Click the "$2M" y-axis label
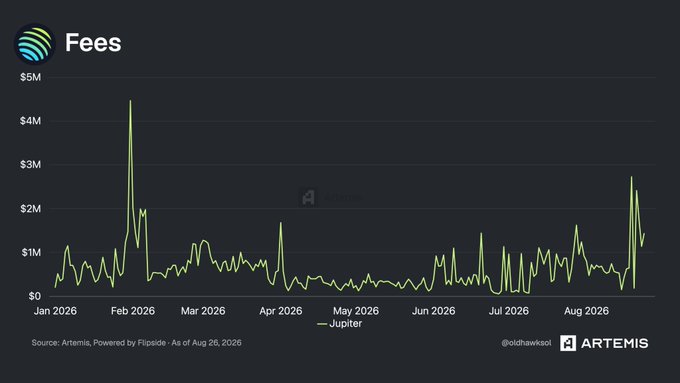This screenshot has width=680, height=383. pyautogui.click(x=30, y=209)
